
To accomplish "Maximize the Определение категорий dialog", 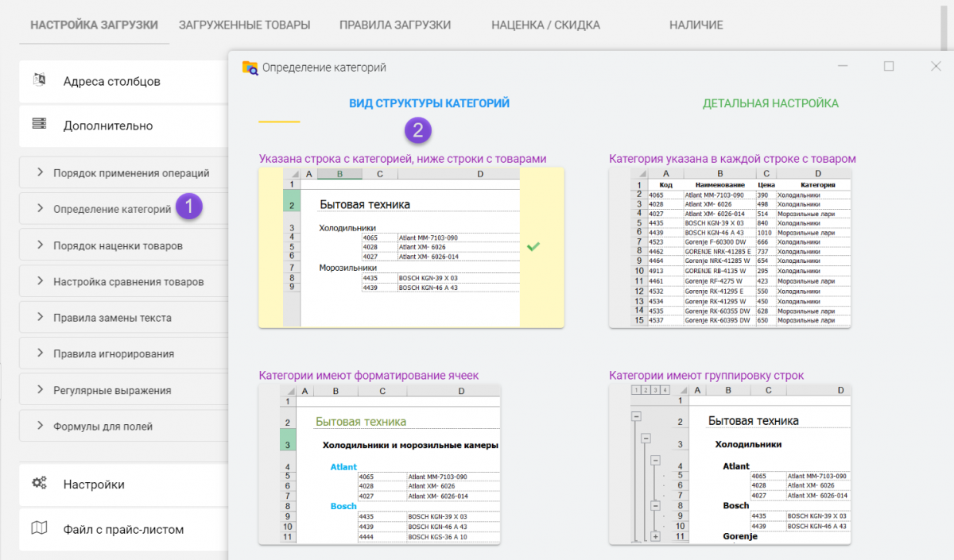I will [889, 67].
